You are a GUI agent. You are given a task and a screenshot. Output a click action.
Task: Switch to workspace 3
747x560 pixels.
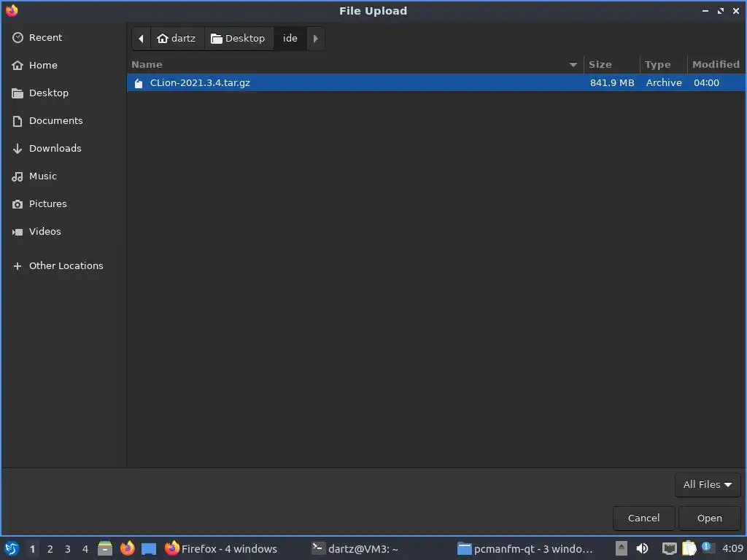68,549
